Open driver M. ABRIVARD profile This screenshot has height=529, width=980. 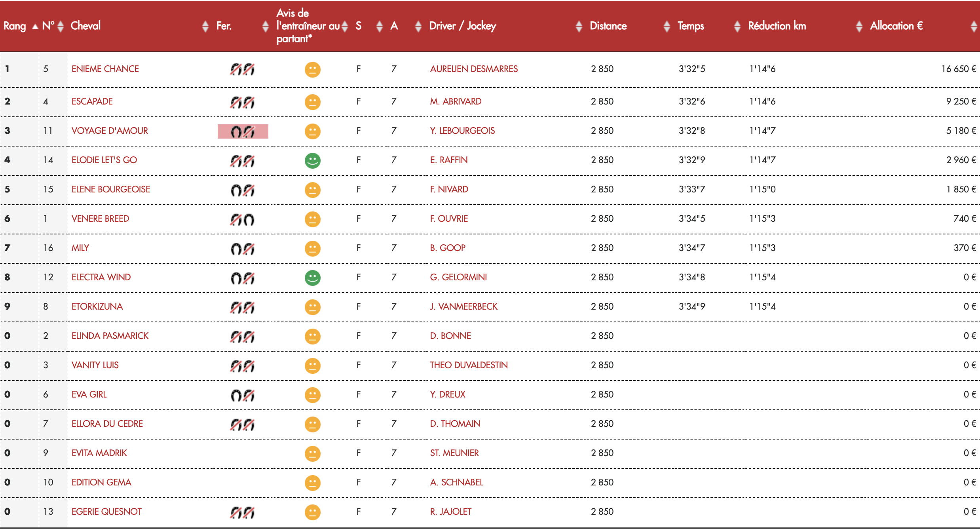tap(456, 101)
